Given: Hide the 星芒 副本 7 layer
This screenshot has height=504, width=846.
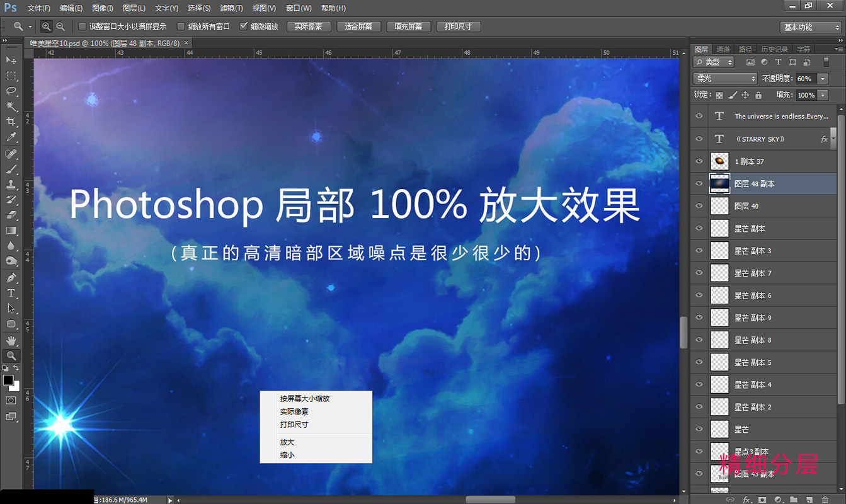Looking at the screenshot, I should [699, 273].
